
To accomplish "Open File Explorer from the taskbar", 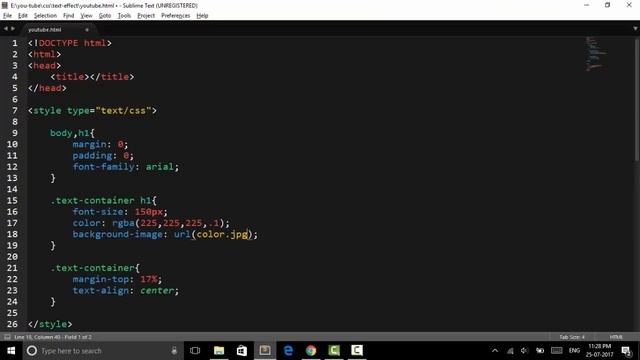I will (x=219, y=351).
